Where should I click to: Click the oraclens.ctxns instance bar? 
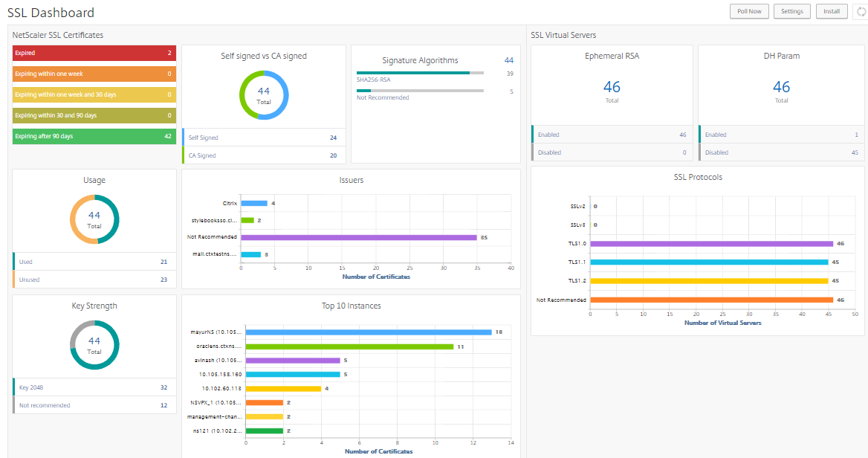[x=350, y=346]
